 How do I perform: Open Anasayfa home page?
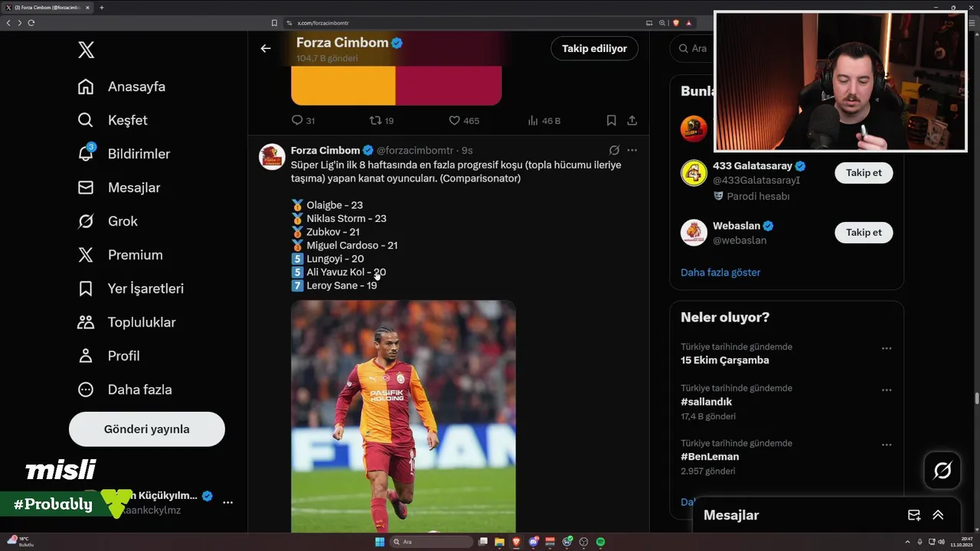(122, 86)
